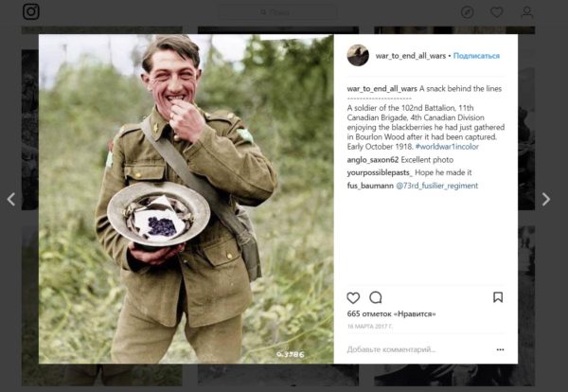
Task: Open the Explore compass icon
Action: click(x=468, y=12)
